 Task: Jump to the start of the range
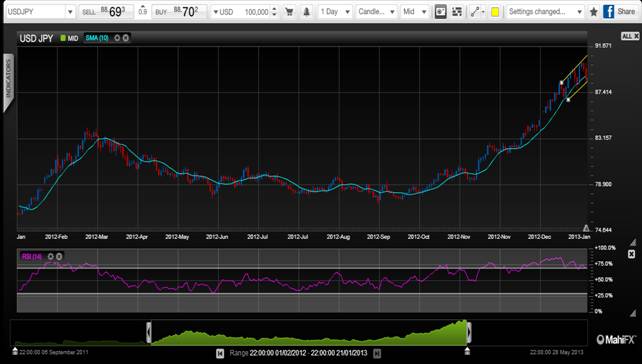(220, 353)
